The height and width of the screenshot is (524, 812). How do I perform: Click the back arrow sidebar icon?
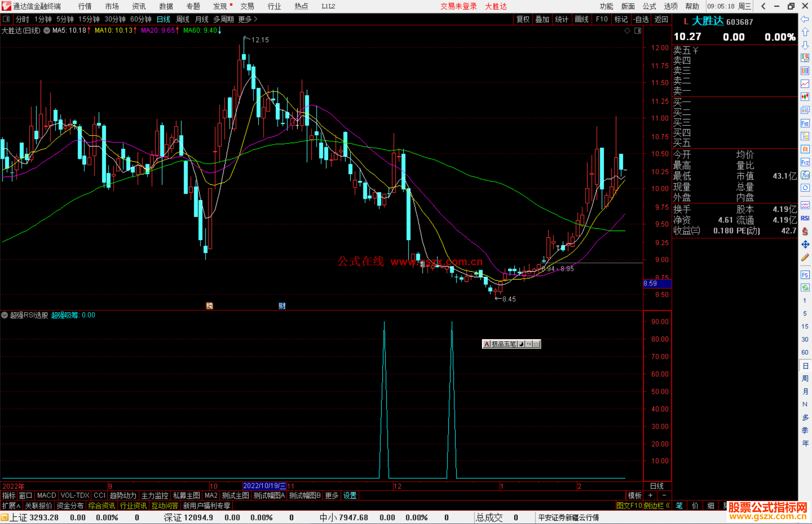(x=805, y=19)
